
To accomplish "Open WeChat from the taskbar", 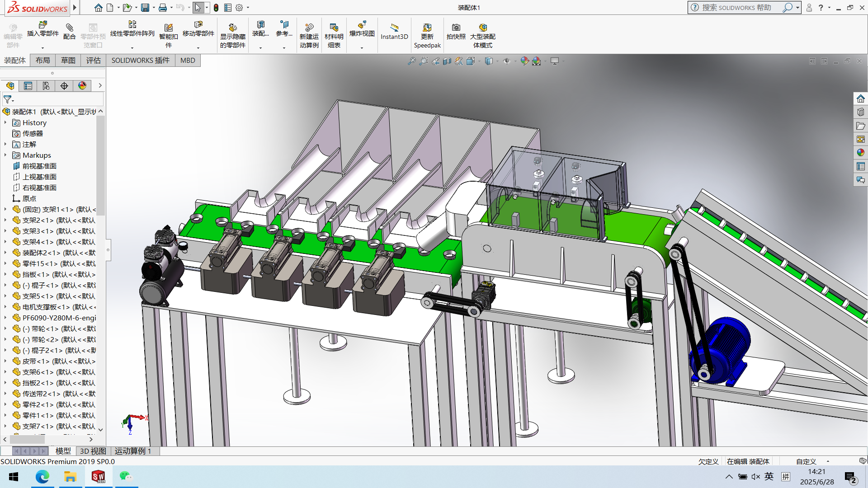I will click(x=126, y=477).
